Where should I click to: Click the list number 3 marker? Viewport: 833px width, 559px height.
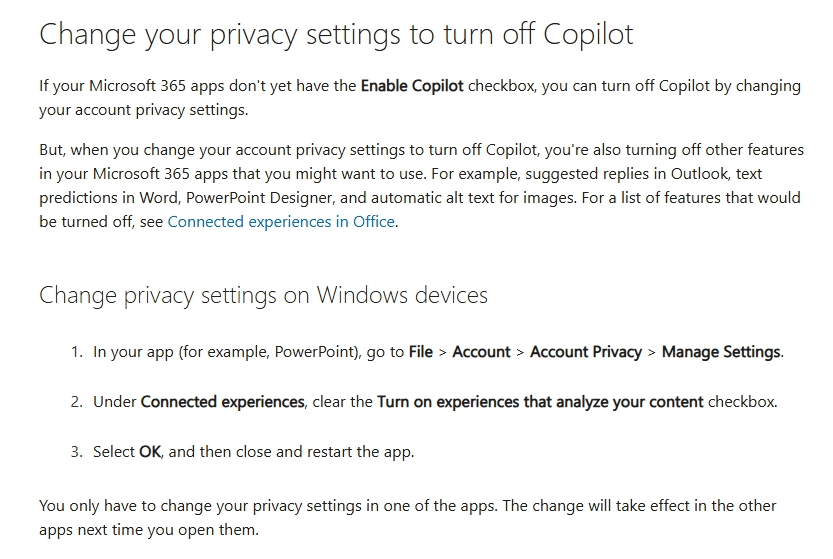[76, 452]
